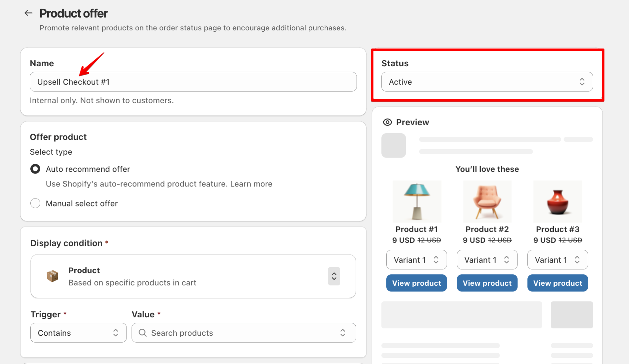
Task: Open Variant 1 dropdown under Product #3
Action: tap(557, 260)
